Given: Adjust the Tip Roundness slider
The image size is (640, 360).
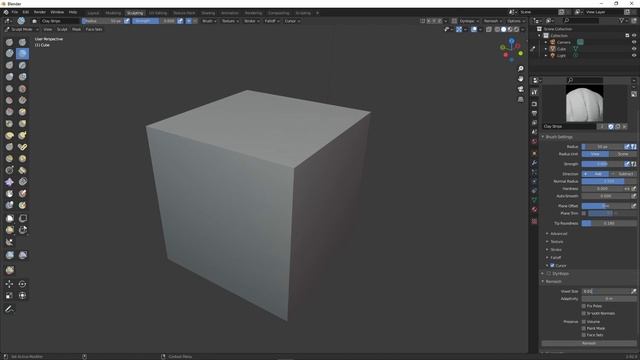Looking at the screenshot, I should pyautogui.click(x=609, y=223).
